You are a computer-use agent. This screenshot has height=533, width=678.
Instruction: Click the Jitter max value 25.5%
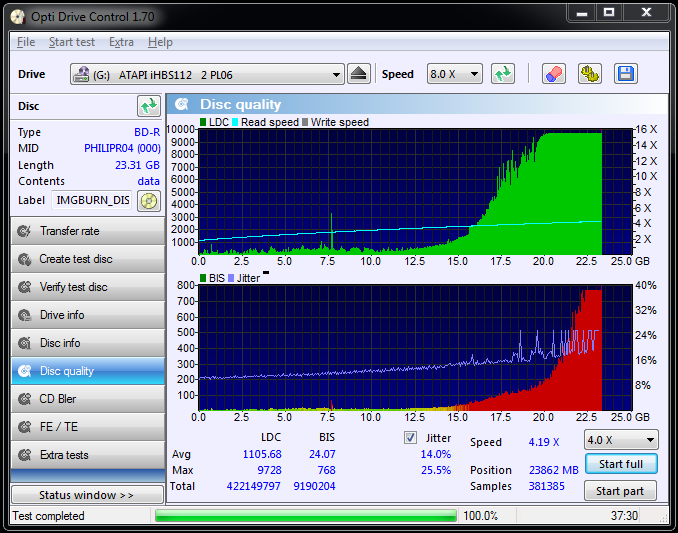click(x=436, y=470)
